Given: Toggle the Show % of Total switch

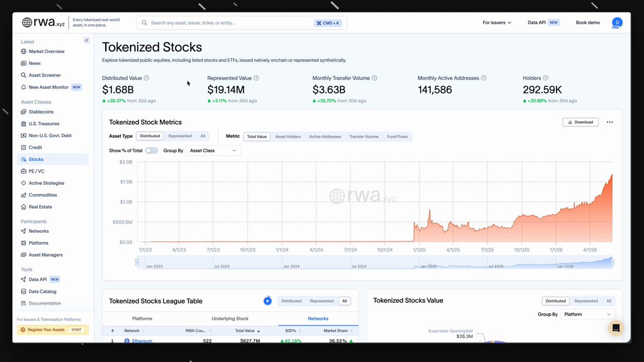Looking at the screenshot, I should pos(152,151).
